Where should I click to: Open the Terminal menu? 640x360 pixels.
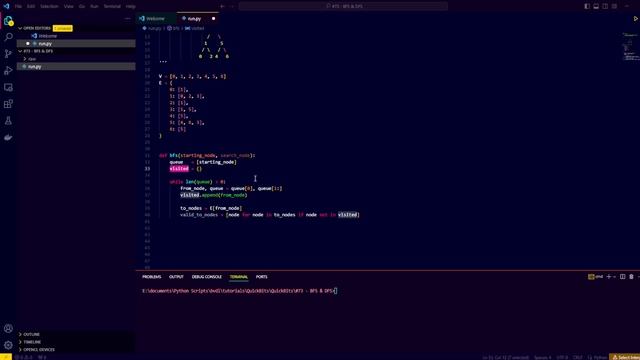point(112,7)
